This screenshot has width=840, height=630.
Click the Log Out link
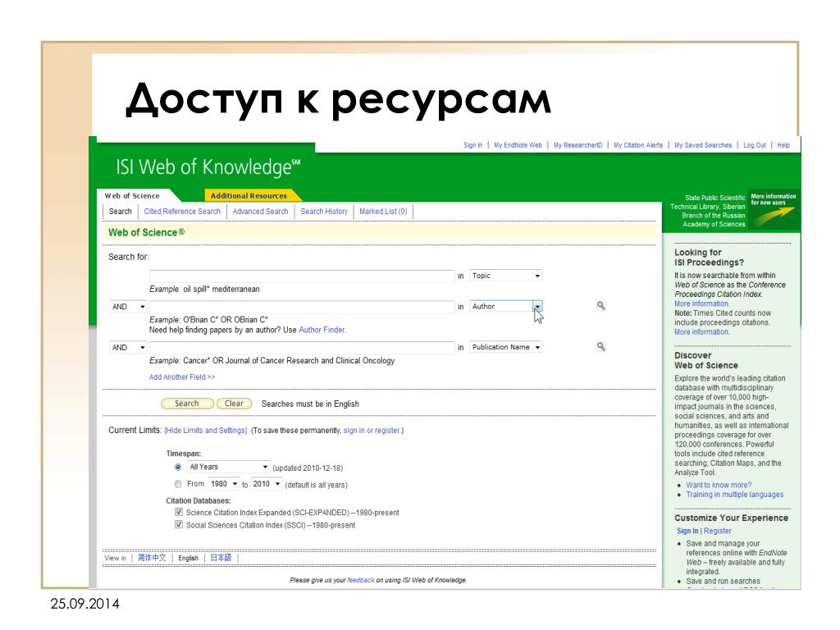point(755,145)
